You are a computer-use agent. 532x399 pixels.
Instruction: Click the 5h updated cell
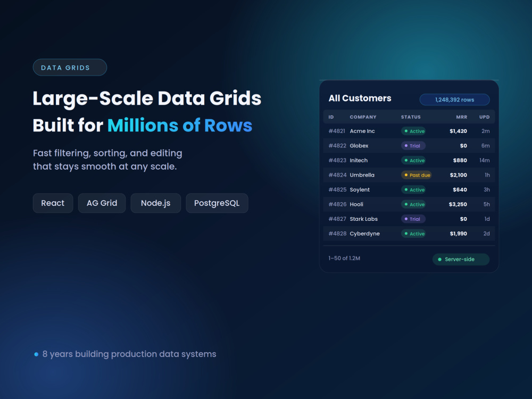pos(487,204)
